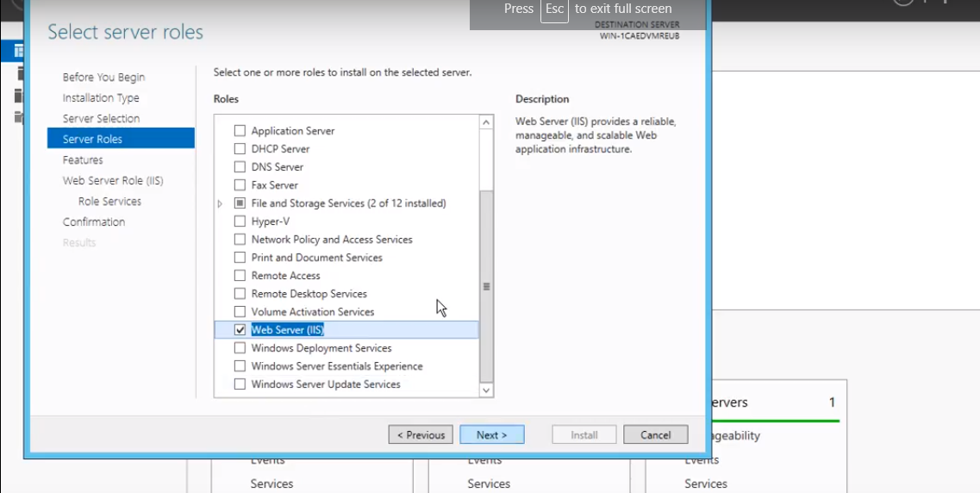The image size is (980, 493).
Task: Click Manageability in Server Manager servers tile
Action: point(735,435)
